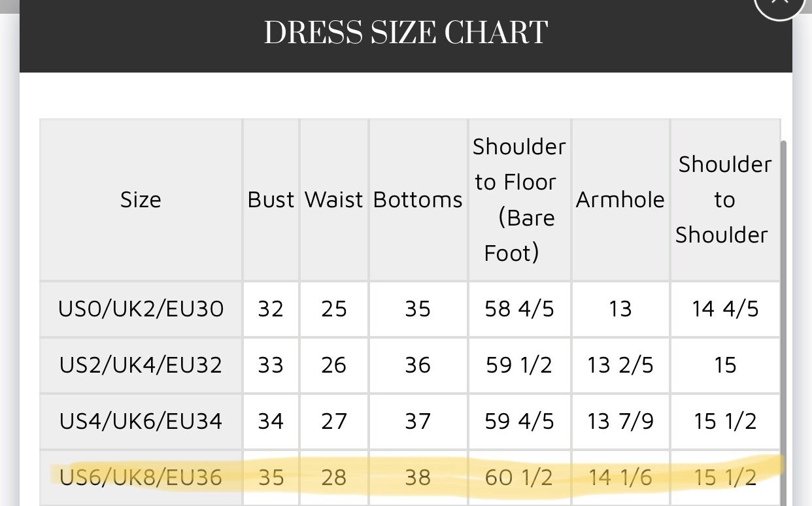Close the dress size chart popup

point(780,7)
